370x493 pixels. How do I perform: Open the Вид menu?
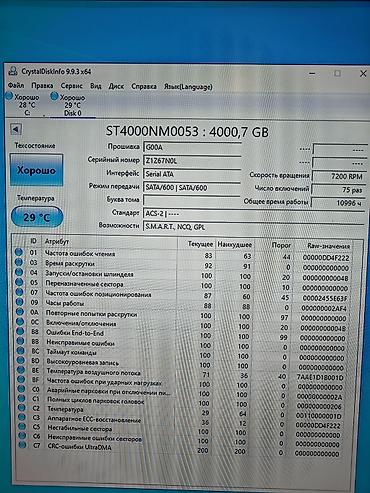coord(96,86)
